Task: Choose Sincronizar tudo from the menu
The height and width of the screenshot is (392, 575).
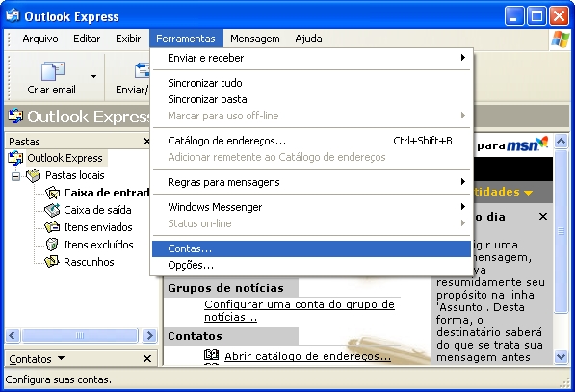Action: click(311, 83)
